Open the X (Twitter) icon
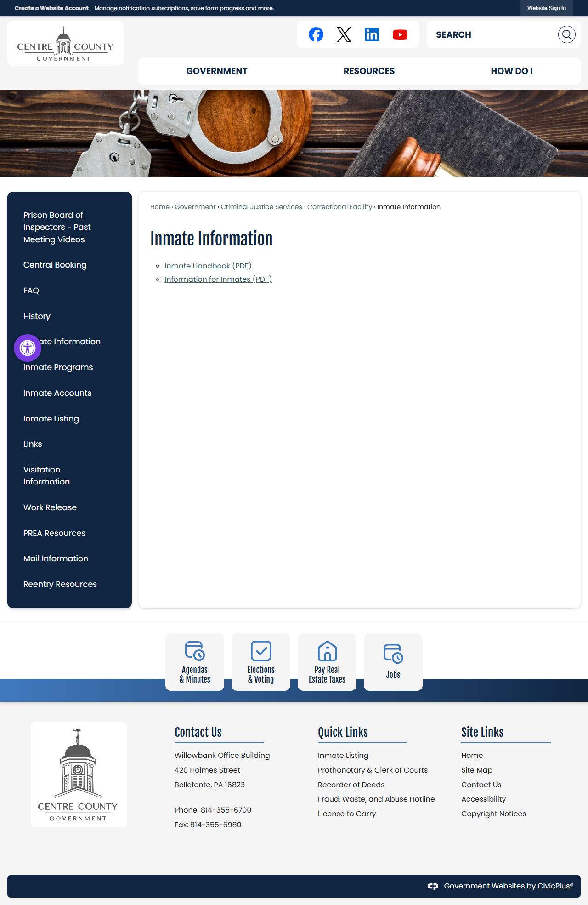588x905 pixels. point(344,34)
